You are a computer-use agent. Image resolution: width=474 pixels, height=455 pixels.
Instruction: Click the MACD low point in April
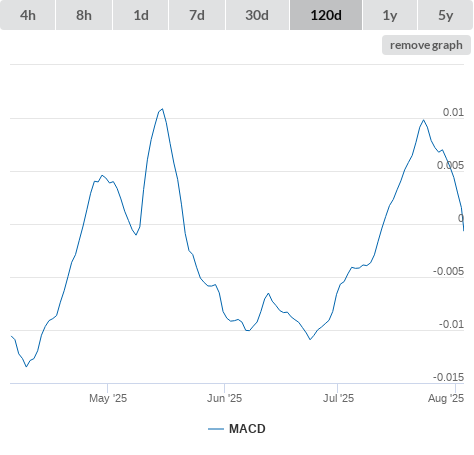[26, 366]
